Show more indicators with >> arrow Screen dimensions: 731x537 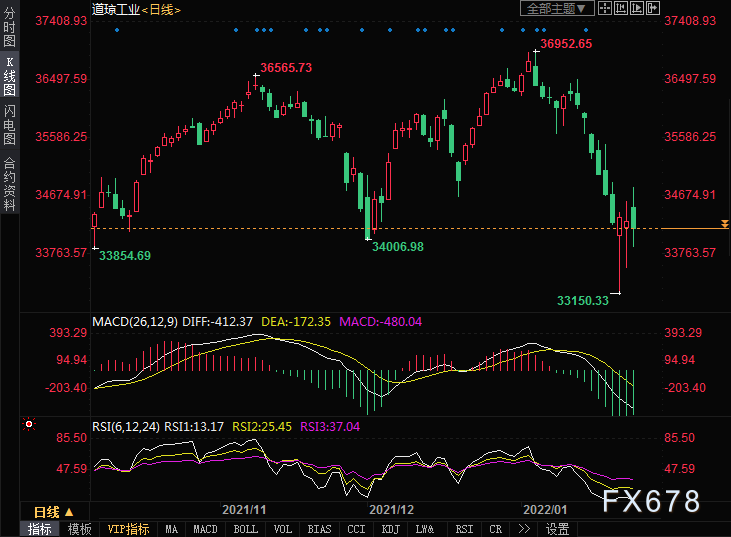(x=524, y=529)
